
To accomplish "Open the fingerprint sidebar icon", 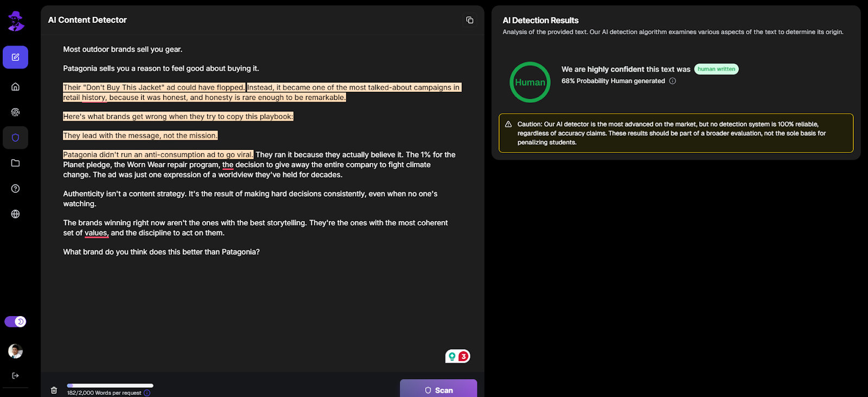I will coord(15,112).
